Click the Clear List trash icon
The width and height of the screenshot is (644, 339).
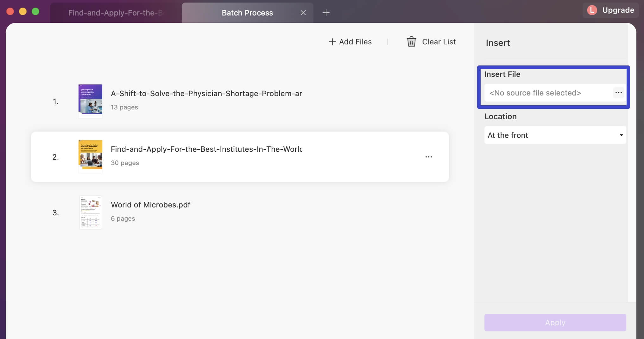(x=411, y=41)
